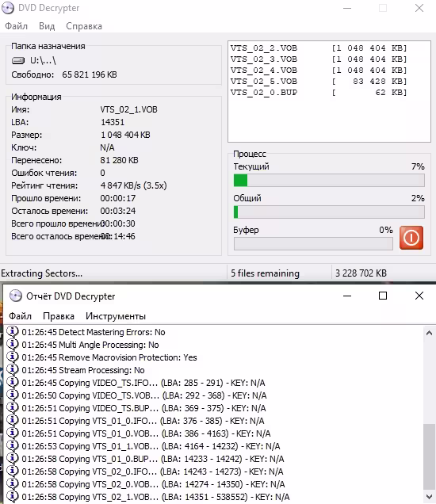Viewport: 436px width, 504px height.
Task: Click info icon beside Detect Mastering Errors entry
Action: point(12,332)
